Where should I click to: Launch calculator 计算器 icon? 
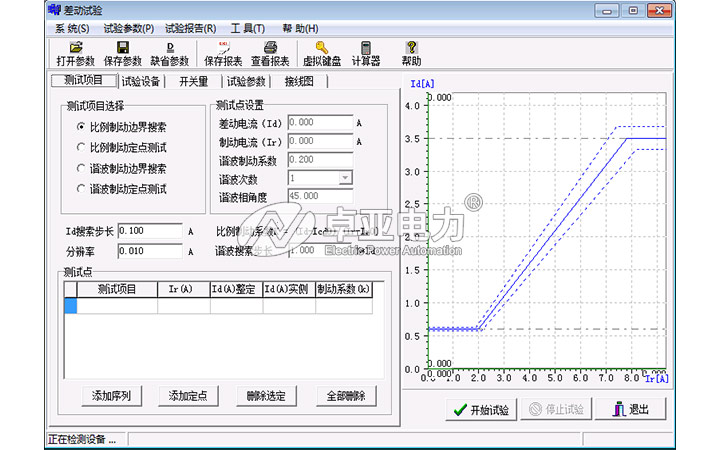point(366,54)
